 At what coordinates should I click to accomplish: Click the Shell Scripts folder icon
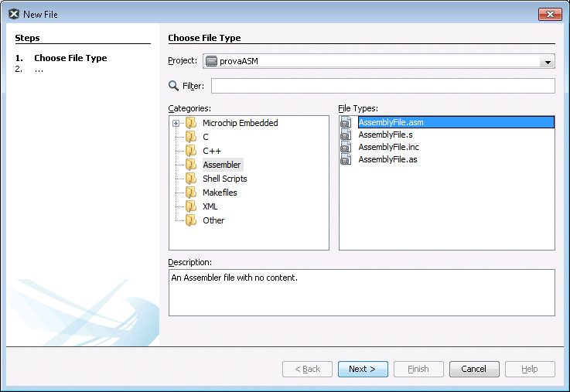(x=191, y=179)
